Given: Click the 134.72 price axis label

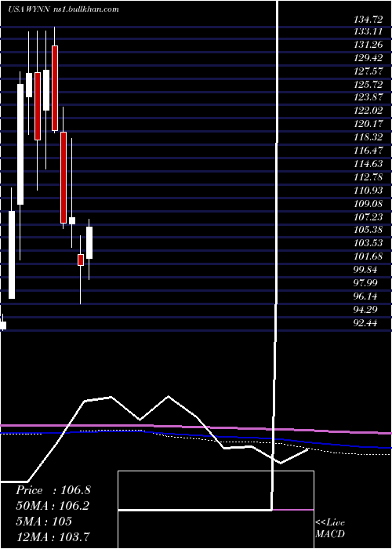Looking at the screenshot, I should pyautogui.click(x=368, y=20).
